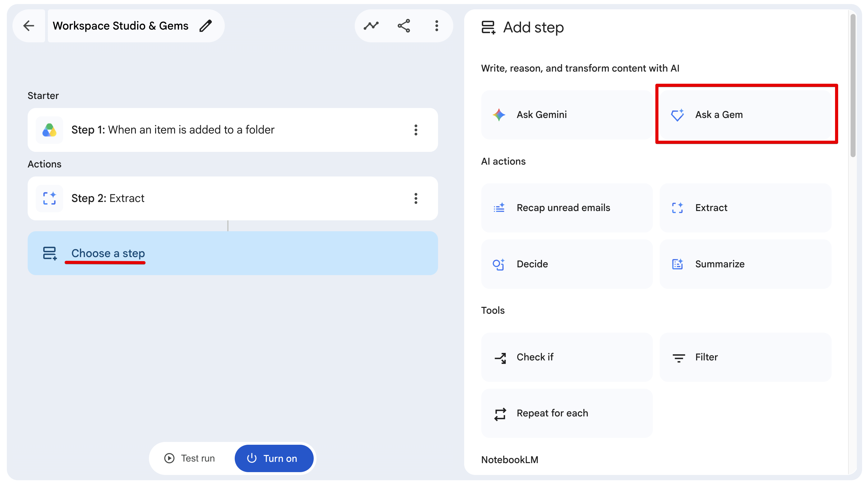The width and height of the screenshot is (868, 488).
Task: Add the Recap unread emails action
Action: coord(566,208)
